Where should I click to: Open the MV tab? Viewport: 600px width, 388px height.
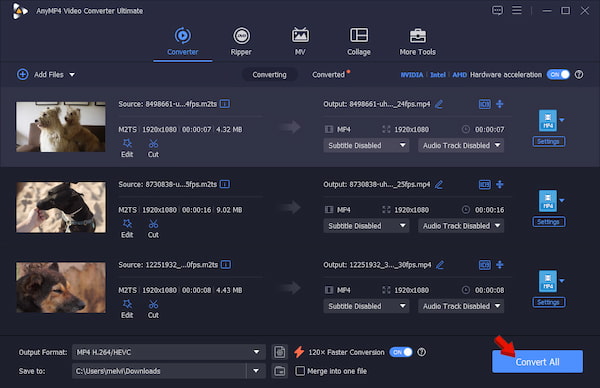pyautogui.click(x=300, y=42)
